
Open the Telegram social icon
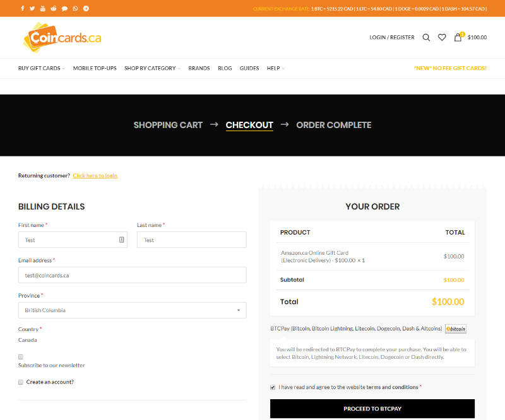86,8
